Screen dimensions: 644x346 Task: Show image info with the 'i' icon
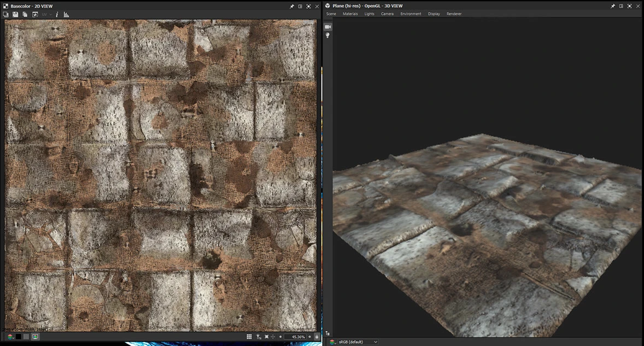[x=57, y=14]
